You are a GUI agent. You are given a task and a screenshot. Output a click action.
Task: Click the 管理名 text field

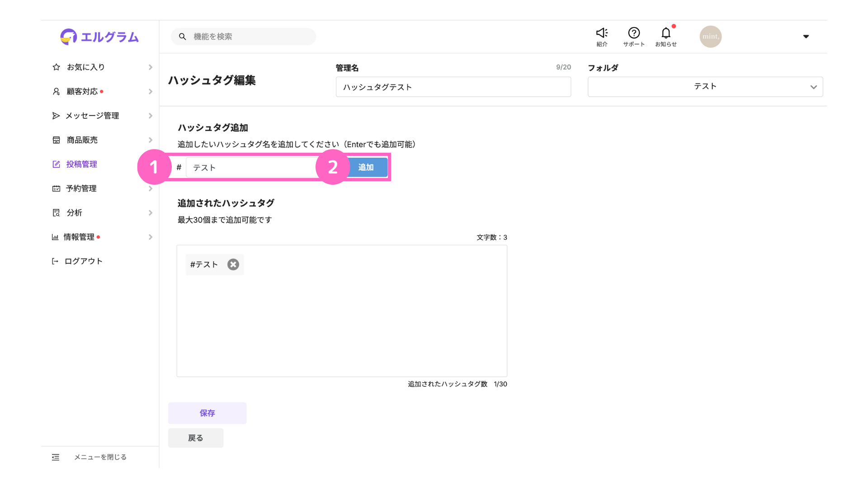pyautogui.click(x=453, y=87)
